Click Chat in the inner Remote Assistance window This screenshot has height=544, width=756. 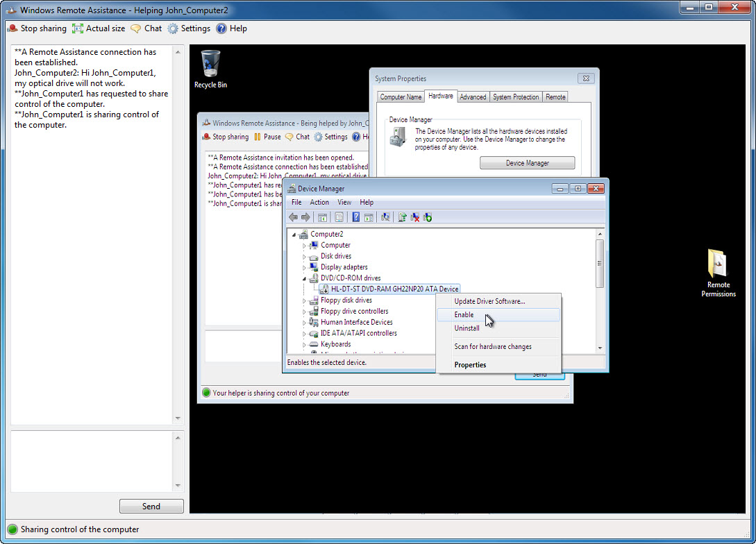pos(298,137)
